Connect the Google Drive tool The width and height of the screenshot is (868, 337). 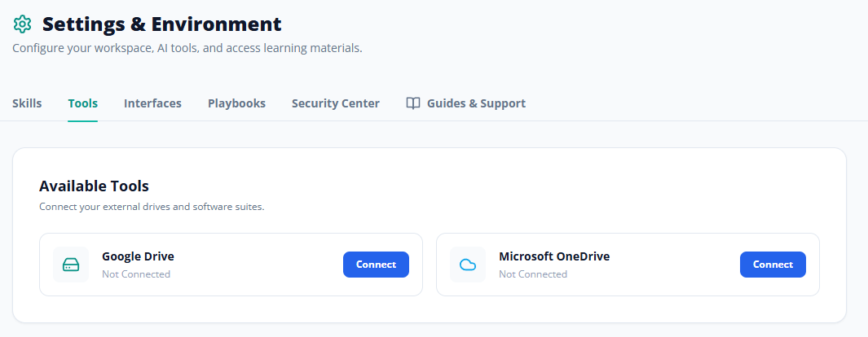point(376,265)
